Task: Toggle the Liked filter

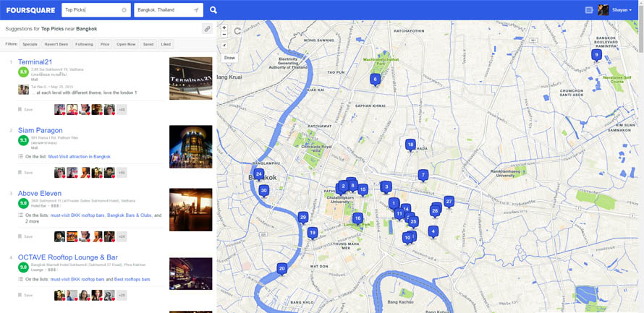Action: [166, 44]
